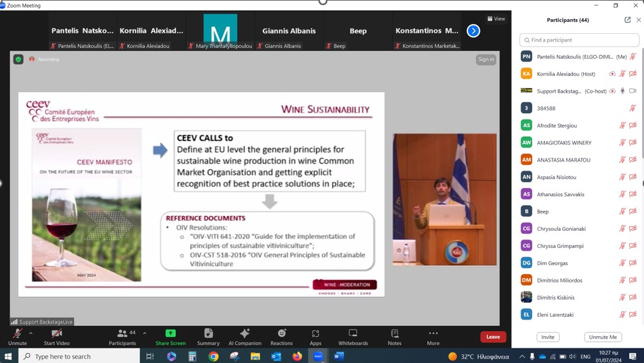Open the green shield meeting info icon
644x363 pixels.
(x=18, y=59)
